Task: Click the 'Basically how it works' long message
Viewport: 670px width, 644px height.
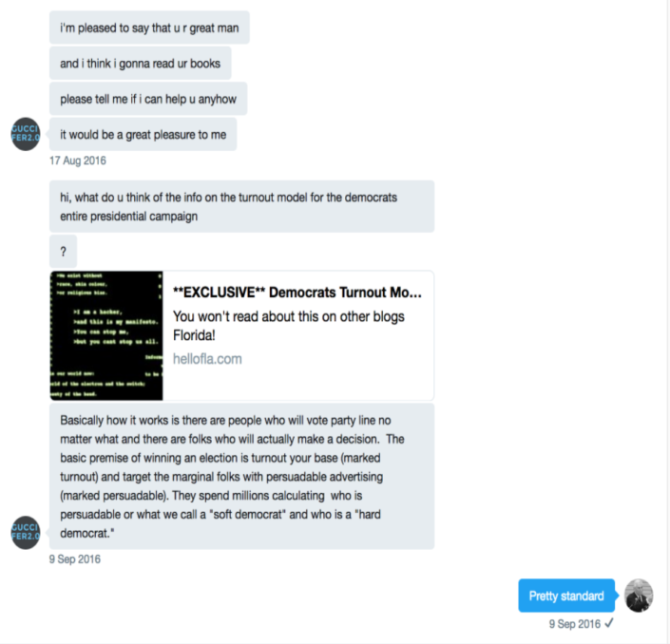Action: pyautogui.click(x=241, y=476)
